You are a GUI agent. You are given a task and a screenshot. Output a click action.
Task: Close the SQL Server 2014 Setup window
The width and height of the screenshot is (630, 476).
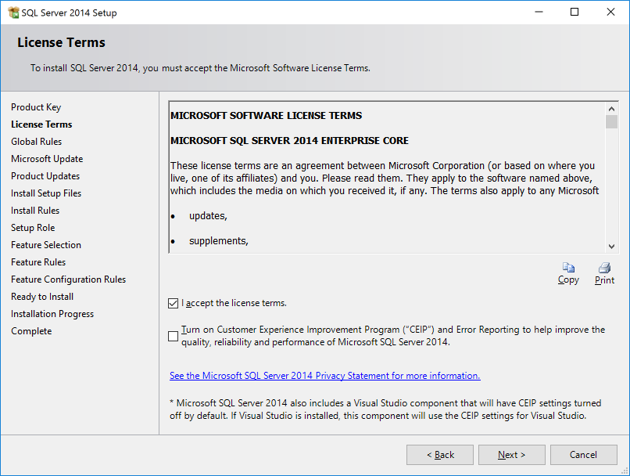pyautogui.click(x=611, y=12)
